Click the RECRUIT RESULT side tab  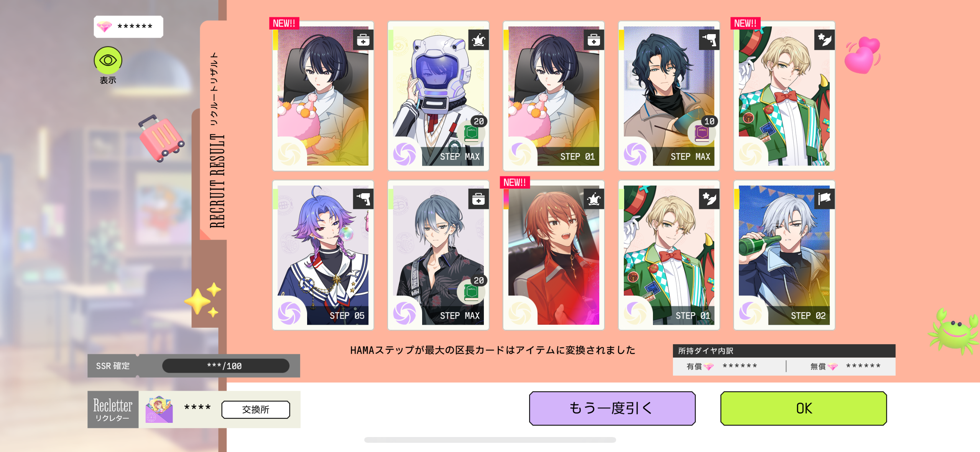(x=216, y=140)
